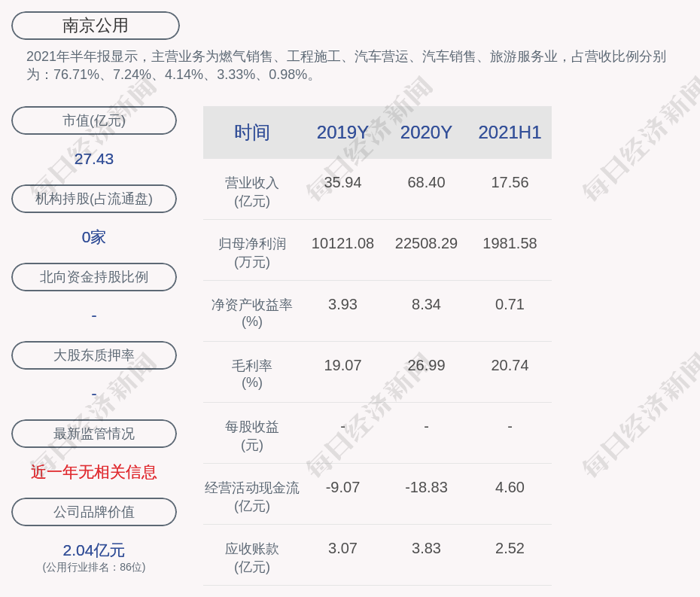Click receivables value 3.83
This screenshot has height=597, width=700.
click(x=426, y=548)
